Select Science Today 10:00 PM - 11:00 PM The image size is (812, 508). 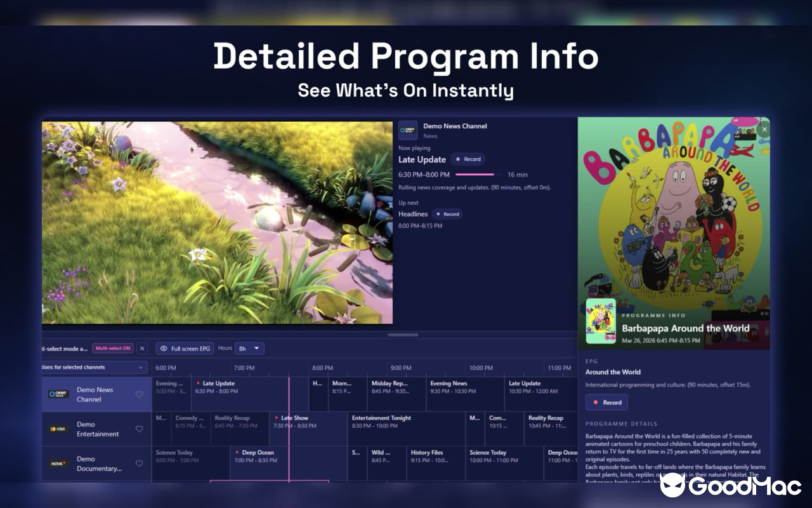[x=504, y=464]
